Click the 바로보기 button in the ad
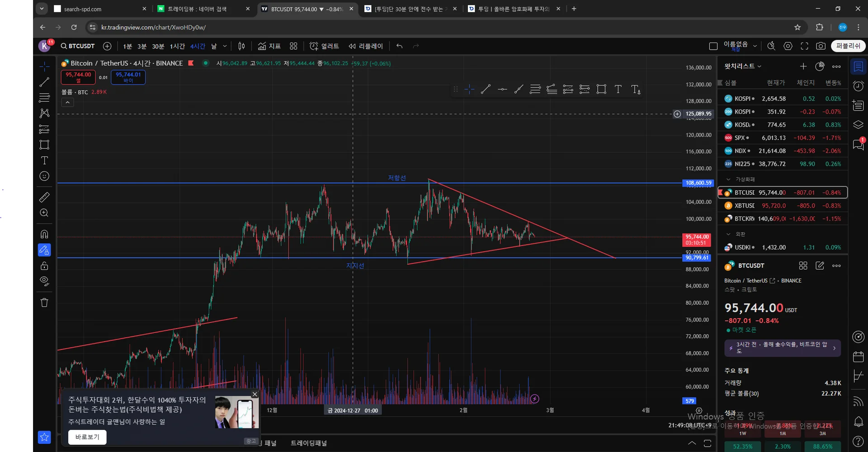 click(87, 437)
